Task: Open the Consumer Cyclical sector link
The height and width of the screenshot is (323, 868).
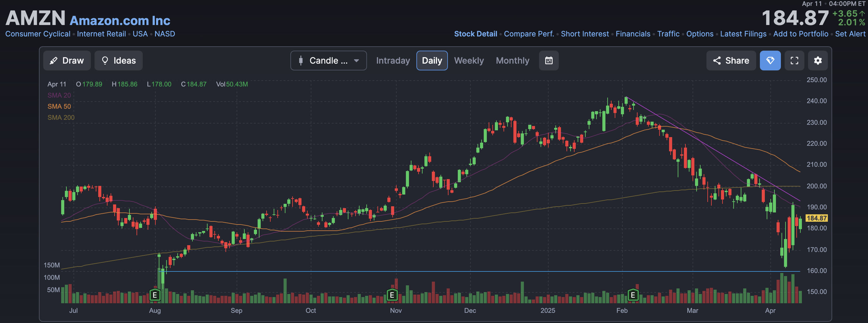Action: pyautogui.click(x=38, y=34)
